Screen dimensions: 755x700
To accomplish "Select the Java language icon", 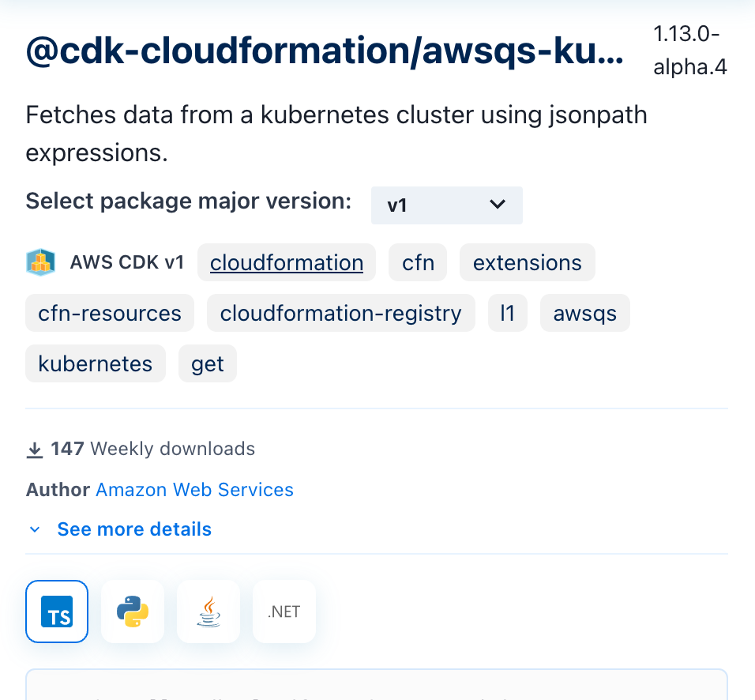I will tap(208, 611).
